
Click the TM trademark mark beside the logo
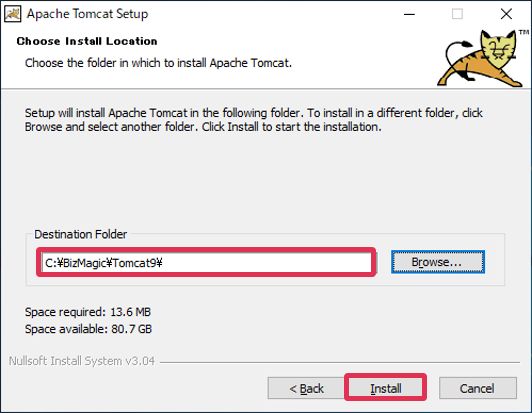pos(524,33)
